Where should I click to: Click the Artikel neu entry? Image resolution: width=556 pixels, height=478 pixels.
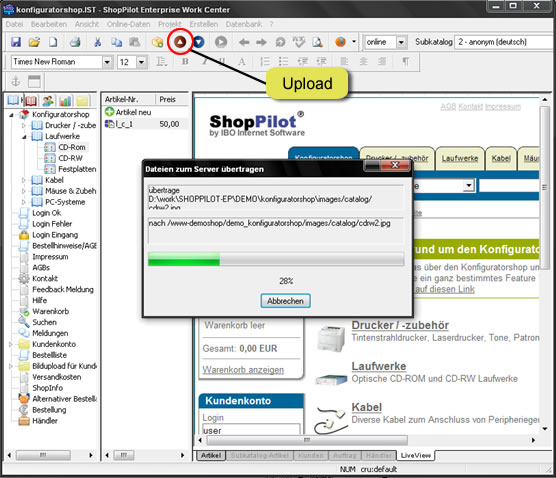click(128, 112)
